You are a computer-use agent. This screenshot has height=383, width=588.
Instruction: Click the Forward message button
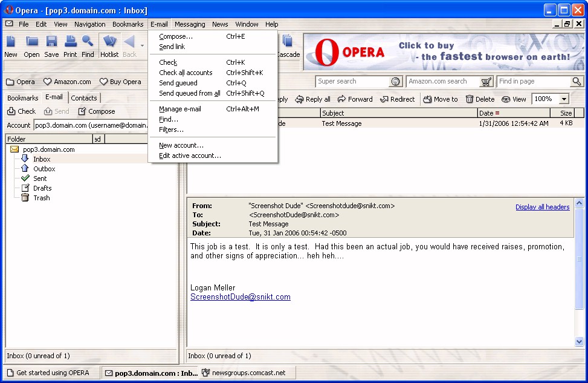pos(355,99)
